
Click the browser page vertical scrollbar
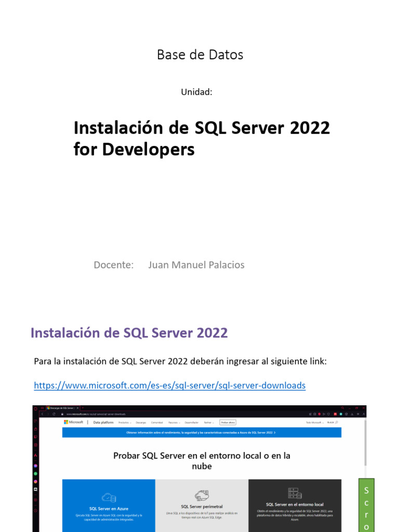[365, 443]
